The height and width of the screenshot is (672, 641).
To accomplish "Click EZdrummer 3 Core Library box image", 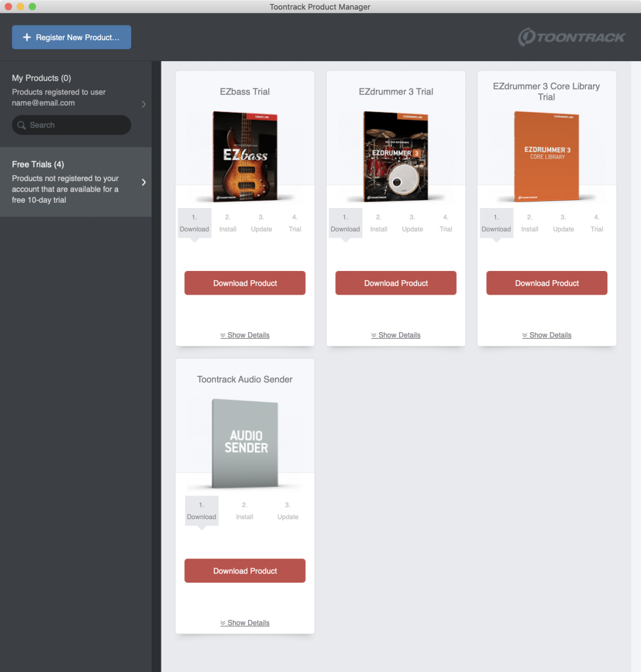I will point(547,156).
